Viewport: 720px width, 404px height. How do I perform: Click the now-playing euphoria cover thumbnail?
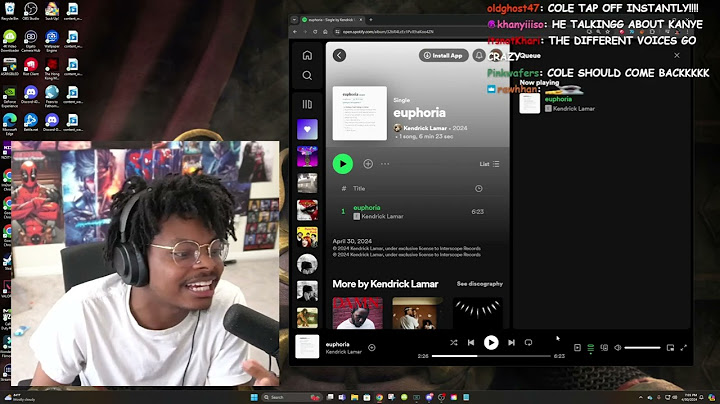(x=307, y=347)
